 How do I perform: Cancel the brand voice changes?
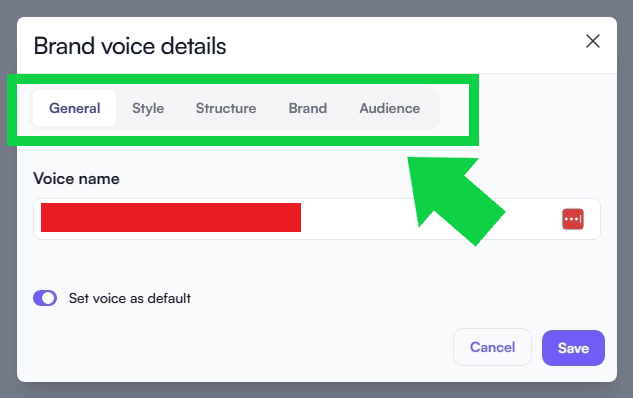click(492, 347)
